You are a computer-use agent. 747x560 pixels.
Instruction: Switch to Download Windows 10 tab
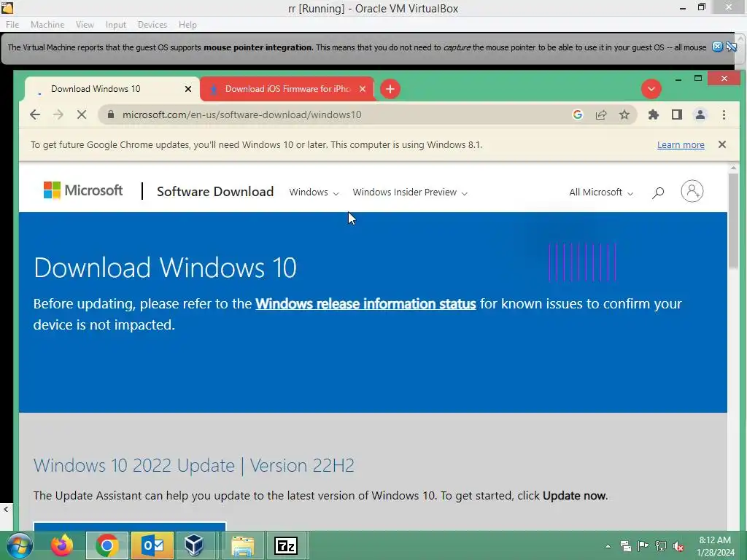pos(112,89)
